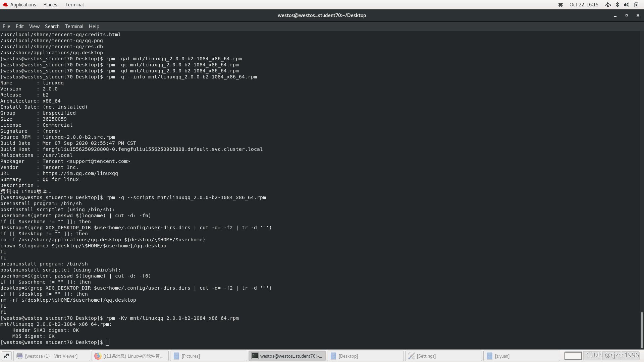Click the battery power icon in top bar
Viewport: 644px width, 362px height.
click(636, 5)
